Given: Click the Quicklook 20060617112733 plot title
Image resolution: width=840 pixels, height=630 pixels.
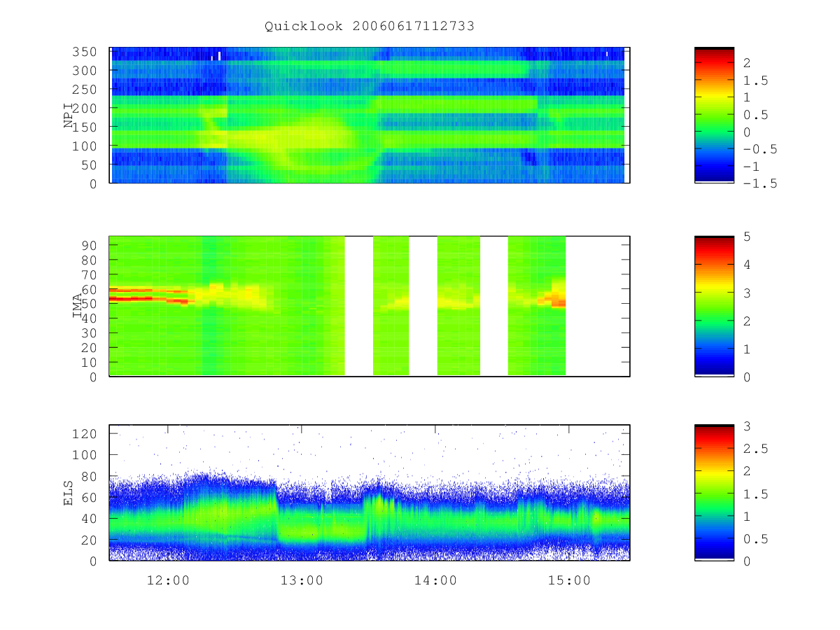Looking at the screenshot, I should click(x=370, y=27).
